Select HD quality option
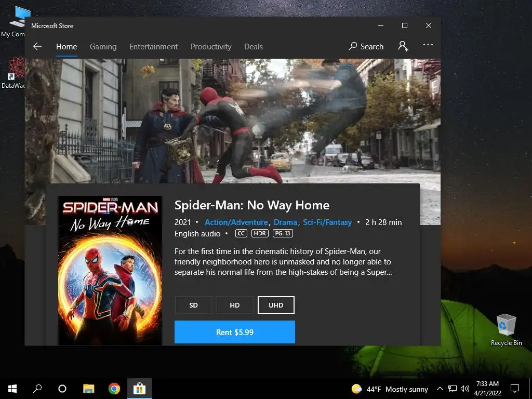The image size is (532, 399). tap(235, 305)
